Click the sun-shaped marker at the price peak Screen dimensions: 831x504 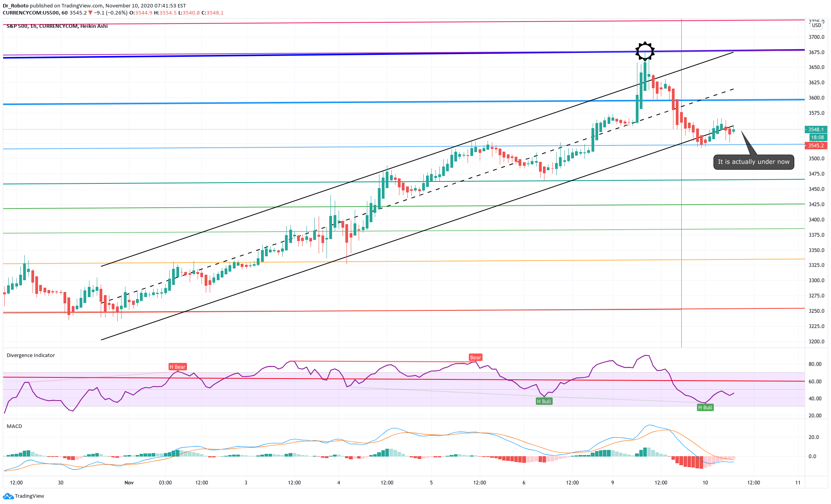(x=645, y=51)
